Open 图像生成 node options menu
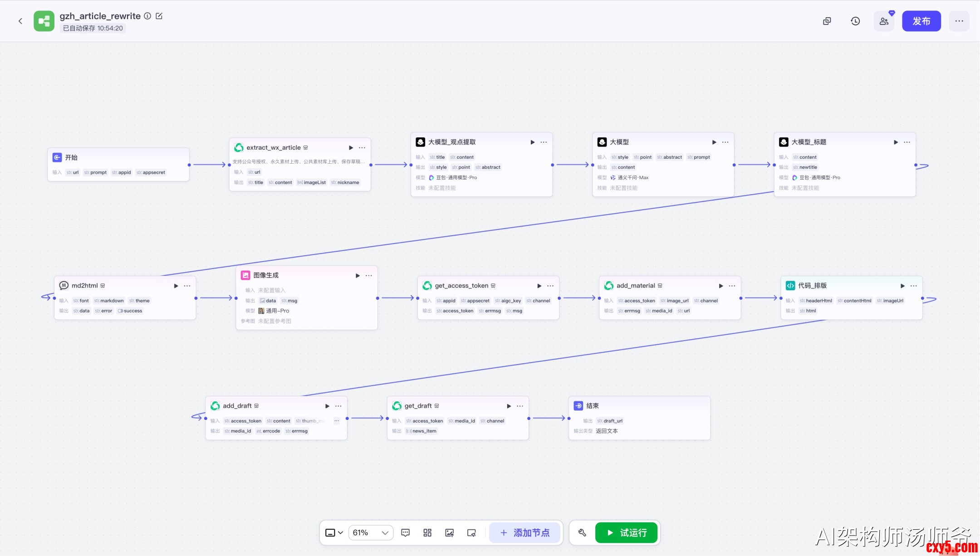This screenshot has width=980, height=556. pos(369,275)
